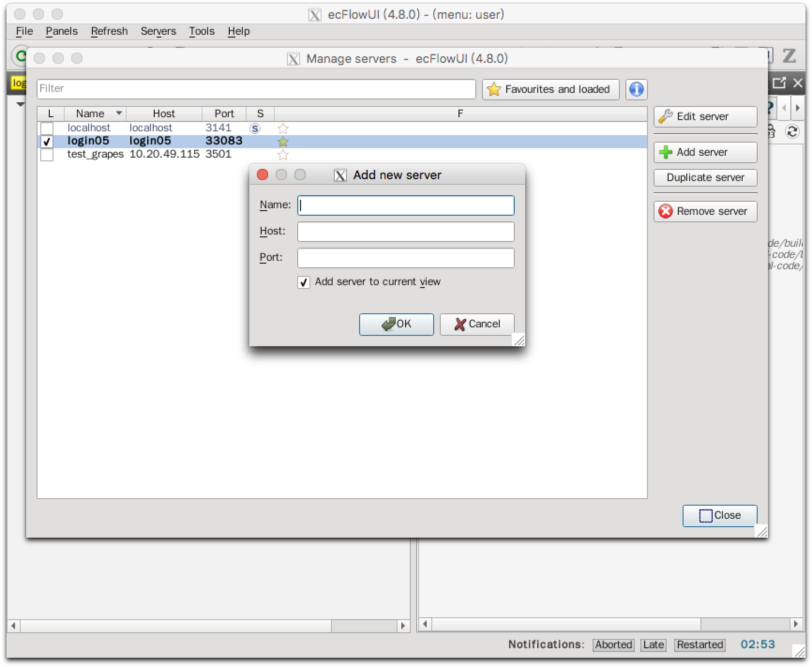The height and width of the screenshot is (667, 812).
Task: Click the Name input field
Action: pyautogui.click(x=406, y=205)
